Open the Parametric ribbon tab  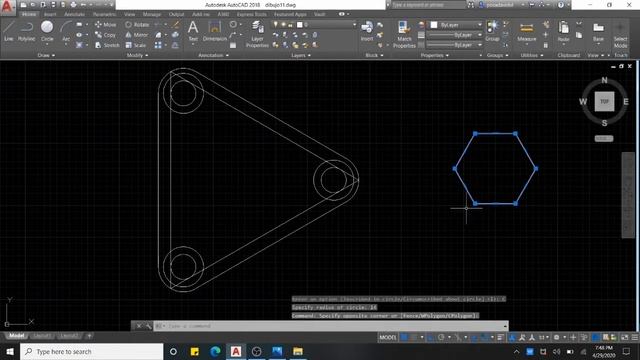point(104,14)
